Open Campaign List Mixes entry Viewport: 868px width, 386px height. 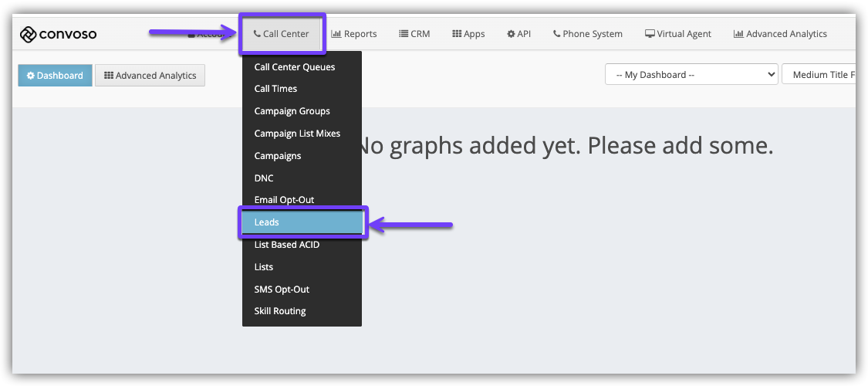point(297,134)
